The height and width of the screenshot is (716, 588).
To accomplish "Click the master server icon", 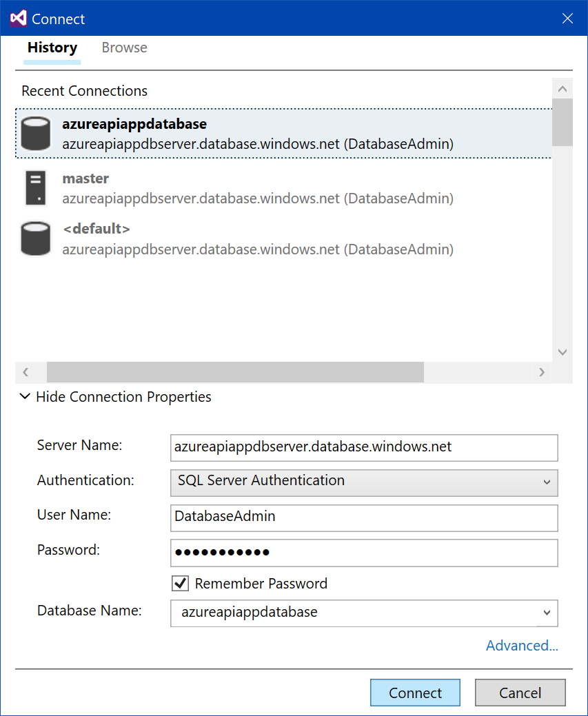I will (x=36, y=188).
